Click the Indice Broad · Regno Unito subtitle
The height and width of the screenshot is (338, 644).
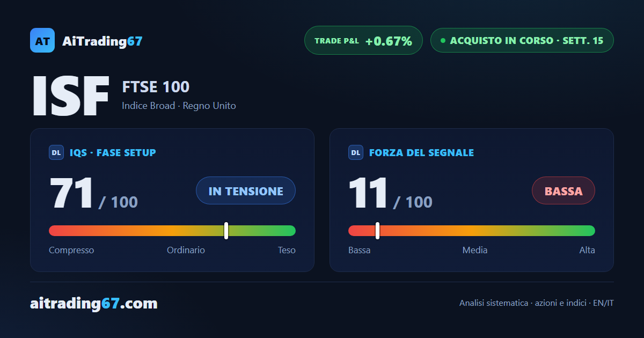click(179, 106)
